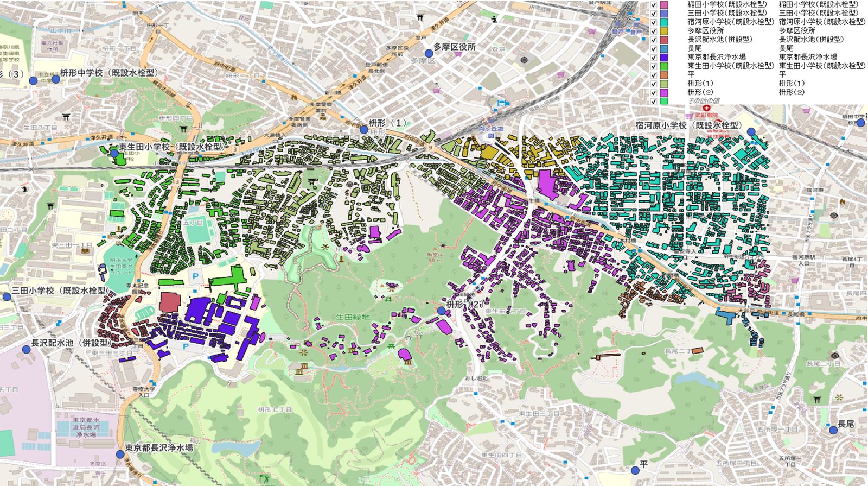The width and height of the screenshot is (868, 486).
Task: Select the 宿河原小学校 blue point marker
Action: pos(751,132)
